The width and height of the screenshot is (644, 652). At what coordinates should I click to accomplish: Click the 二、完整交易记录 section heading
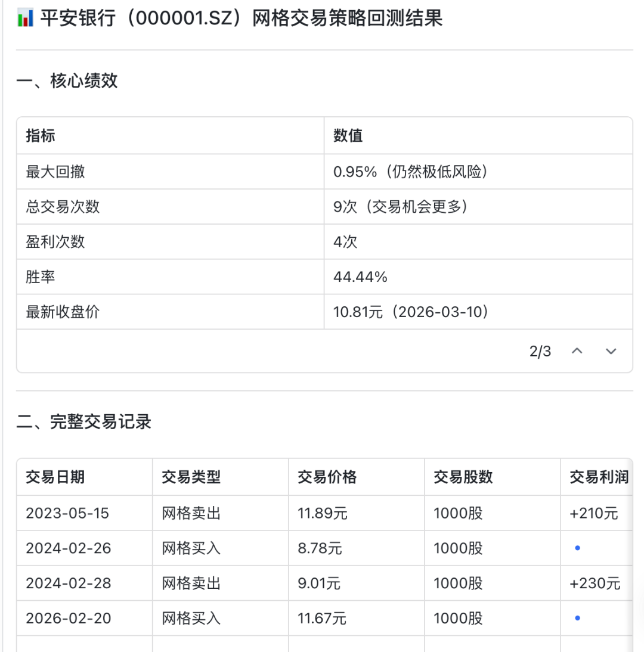click(x=83, y=421)
